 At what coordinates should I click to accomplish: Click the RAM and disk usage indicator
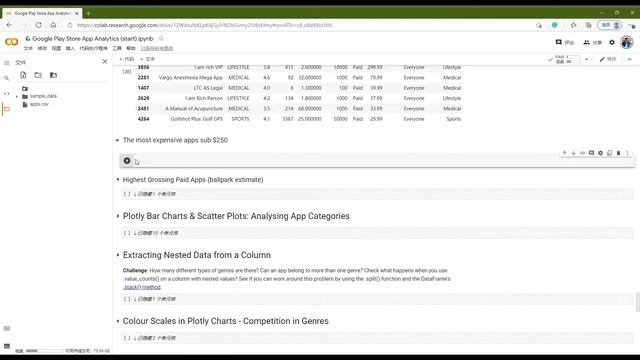coord(568,60)
